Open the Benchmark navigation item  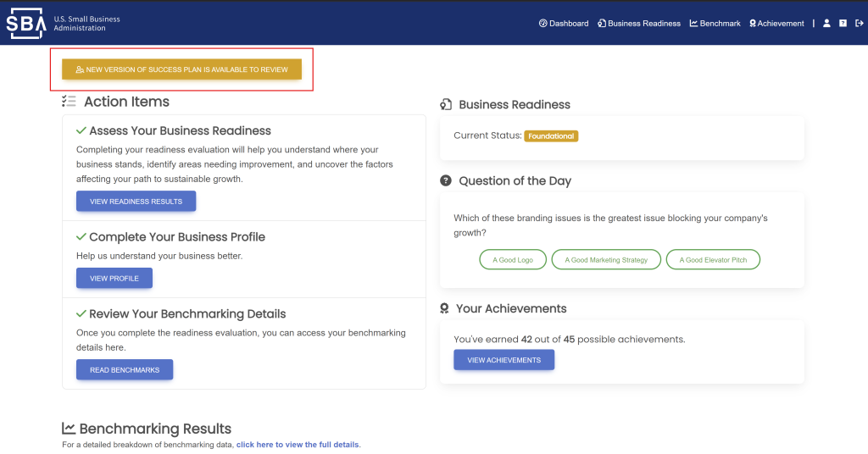click(715, 24)
